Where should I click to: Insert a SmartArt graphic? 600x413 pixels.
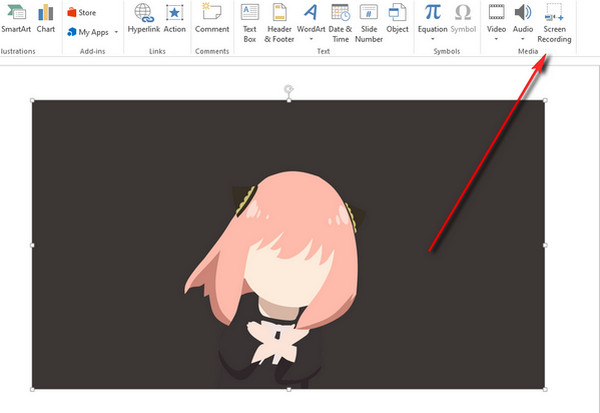[x=16, y=18]
